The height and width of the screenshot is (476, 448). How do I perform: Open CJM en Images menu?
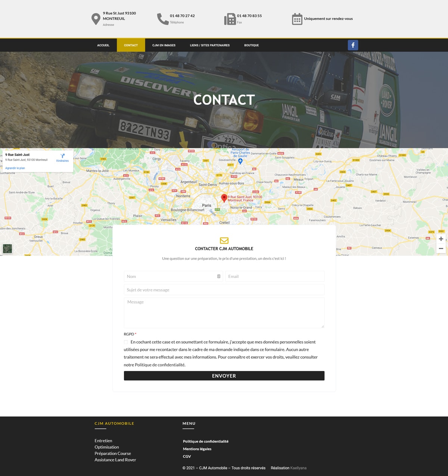click(164, 45)
